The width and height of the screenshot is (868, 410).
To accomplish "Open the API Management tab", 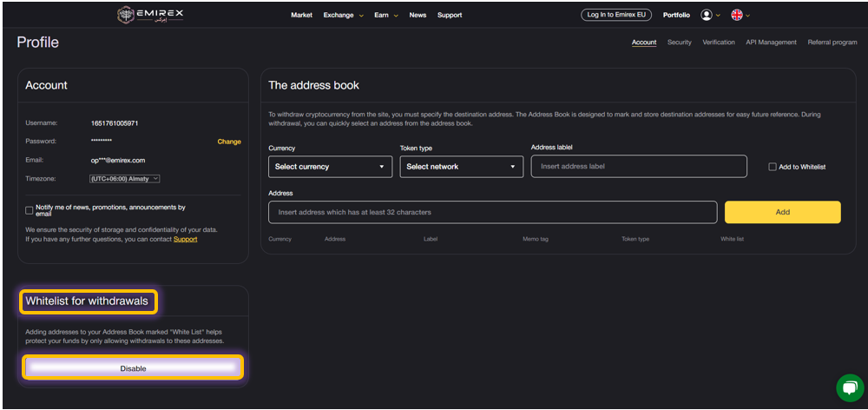I will pos(771,42).
